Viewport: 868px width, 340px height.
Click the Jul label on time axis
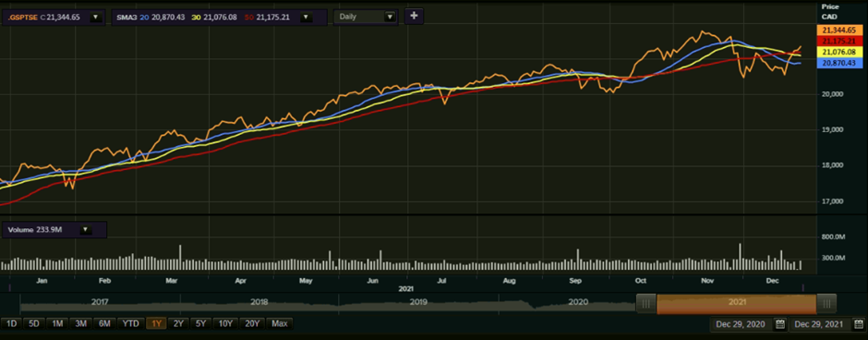[x=441, y=281]
